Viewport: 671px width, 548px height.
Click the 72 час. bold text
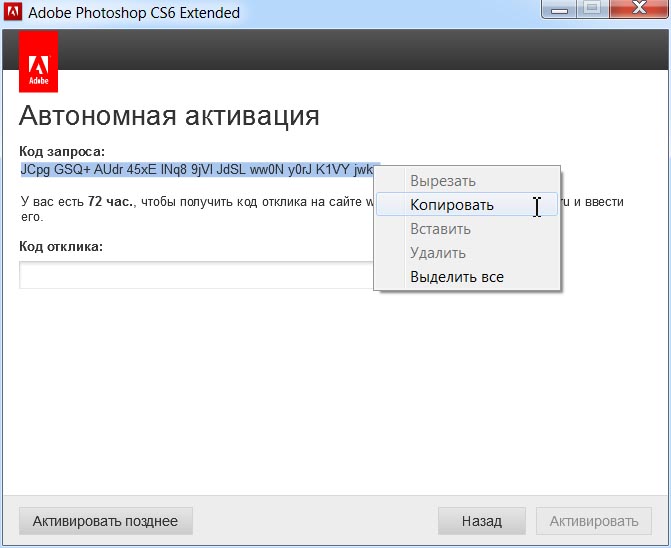110,201
